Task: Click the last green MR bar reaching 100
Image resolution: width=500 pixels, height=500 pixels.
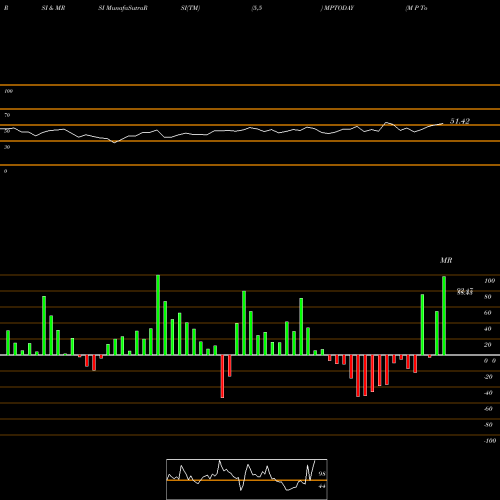Action: pos(444,315)
